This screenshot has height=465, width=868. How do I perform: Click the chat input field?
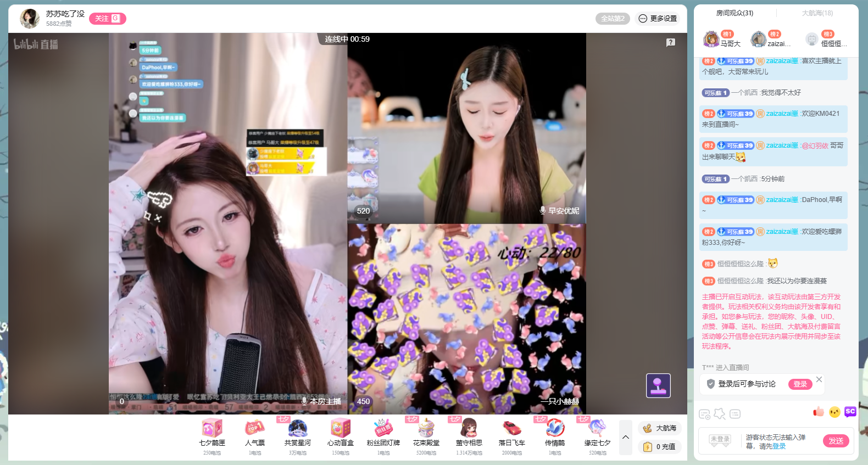[776, 441]
